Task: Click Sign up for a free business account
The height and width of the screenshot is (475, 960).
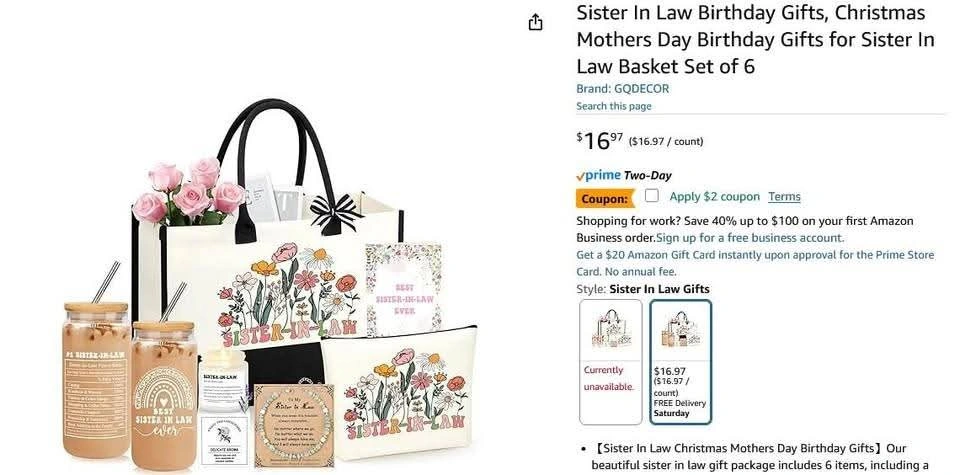Action: (750, 238)
